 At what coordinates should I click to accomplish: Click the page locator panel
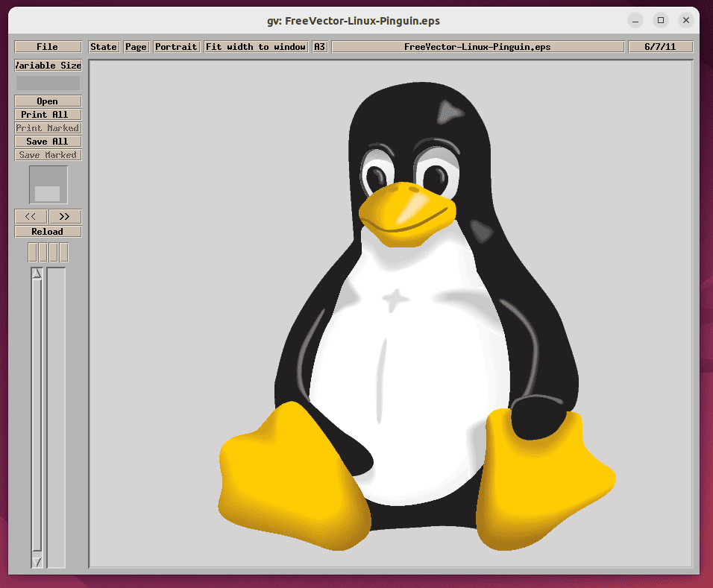point(48,184)
